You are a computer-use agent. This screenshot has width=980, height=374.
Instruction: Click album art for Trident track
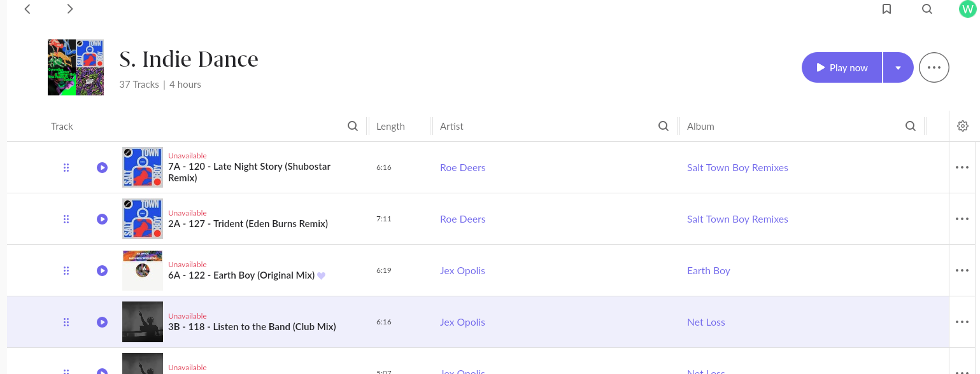tap(143, 219)
